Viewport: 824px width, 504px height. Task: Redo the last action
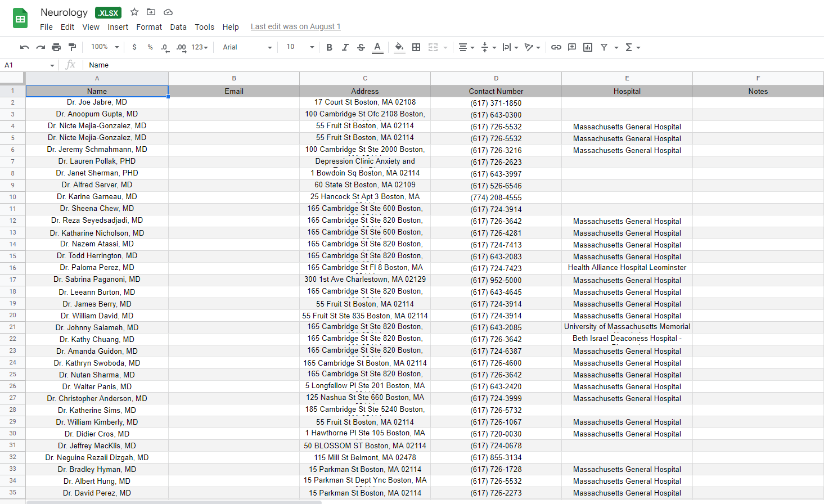pos(40,47)
